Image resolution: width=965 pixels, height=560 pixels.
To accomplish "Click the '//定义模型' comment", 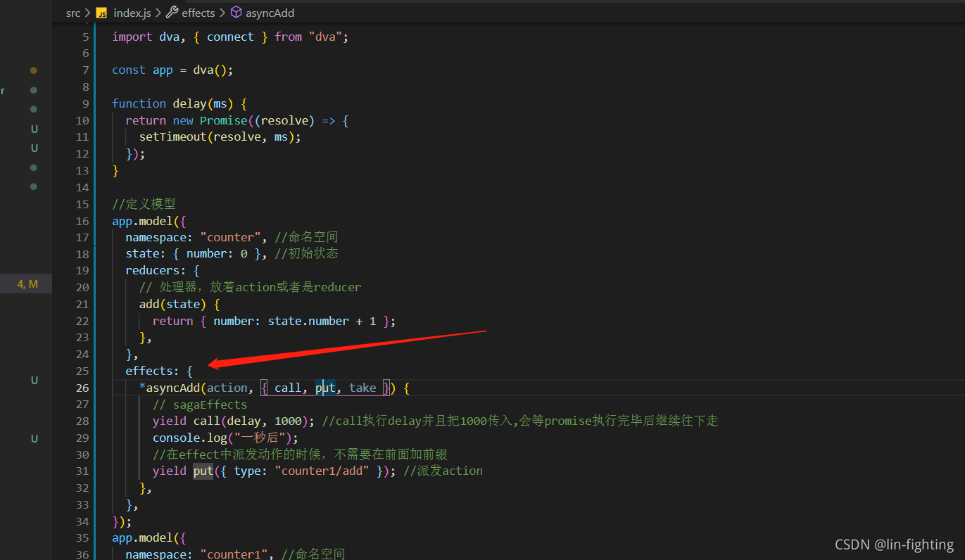I will [x=144, y=204].
